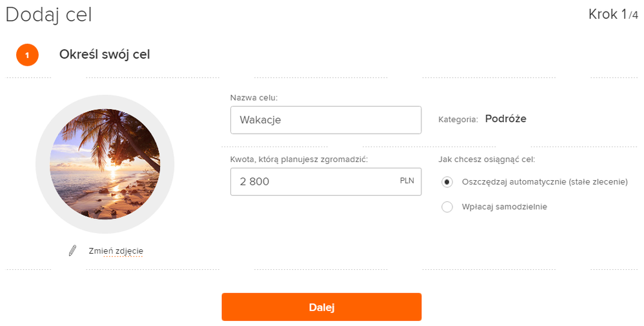This screenshot has width=644, height=326.
Task: Click the Kategoria label
Action: (458, 119)
